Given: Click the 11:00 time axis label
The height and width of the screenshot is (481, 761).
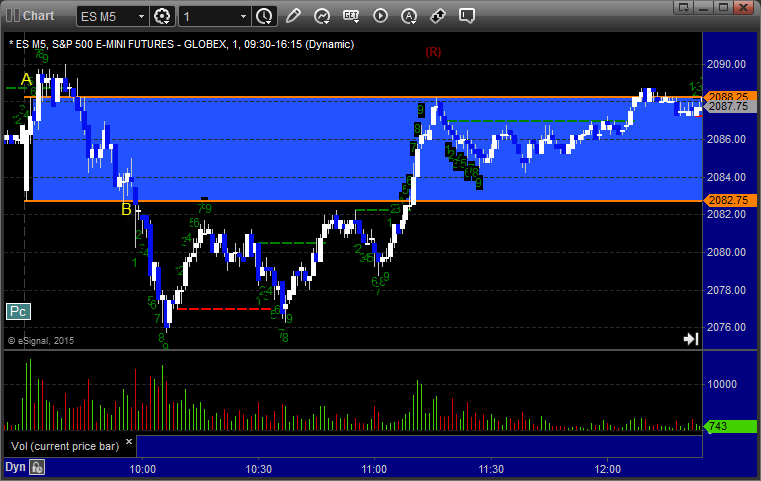Looking at the screenshot, I should pos(374,469).
